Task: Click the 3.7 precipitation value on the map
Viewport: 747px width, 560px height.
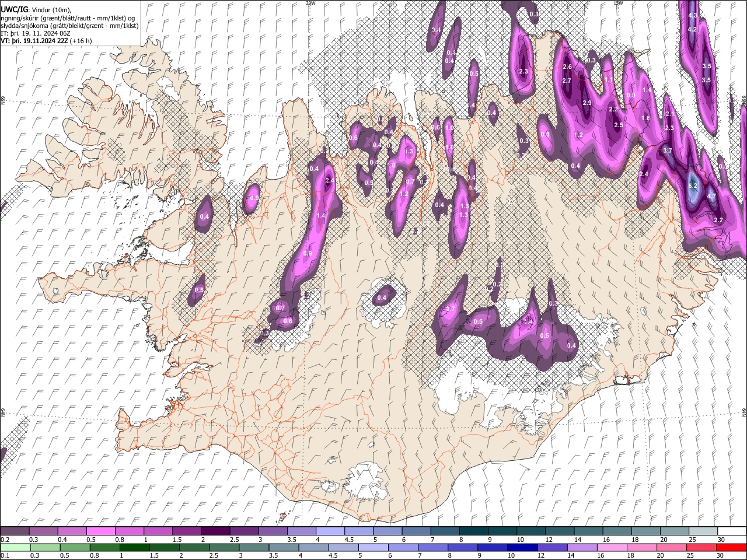Action: coord(668,151)
